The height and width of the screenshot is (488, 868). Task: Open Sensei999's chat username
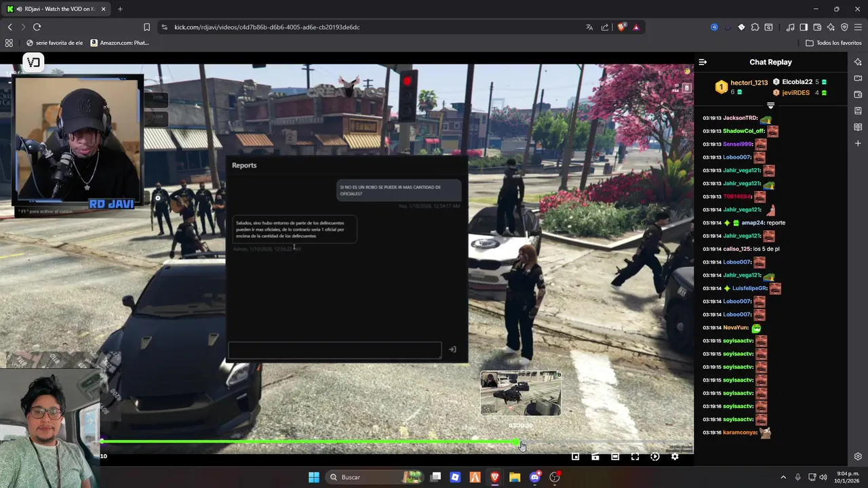[737, 144]
